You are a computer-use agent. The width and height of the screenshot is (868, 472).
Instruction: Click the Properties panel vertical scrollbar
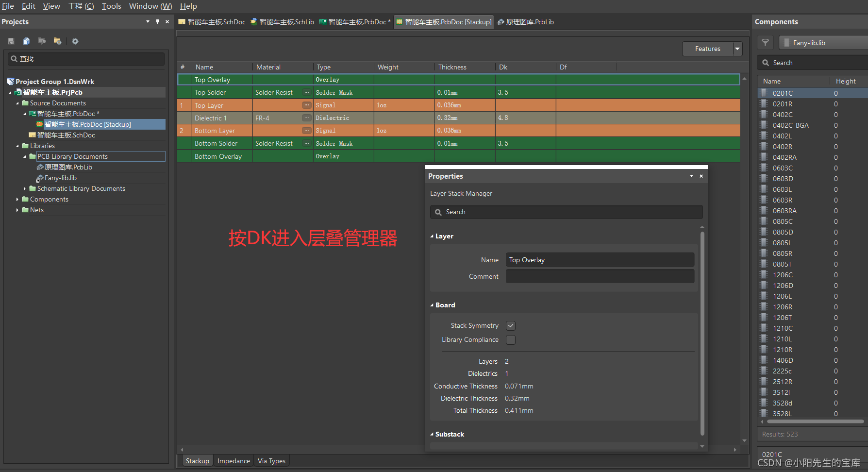tap(702, 333)
